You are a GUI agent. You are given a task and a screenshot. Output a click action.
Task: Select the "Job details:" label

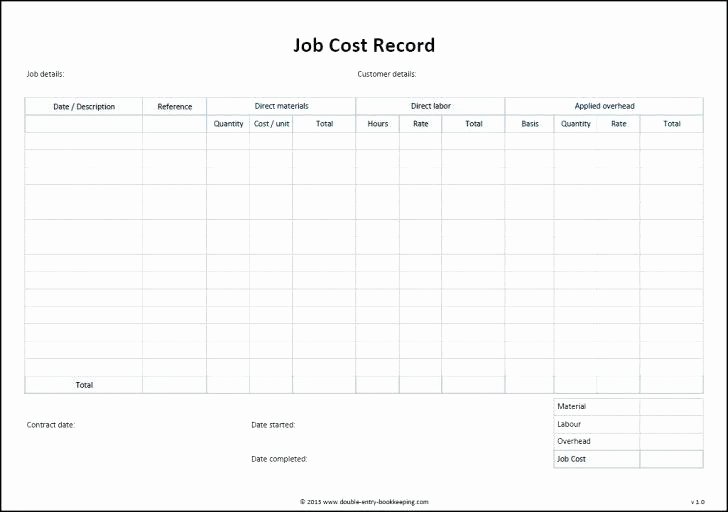45,74
